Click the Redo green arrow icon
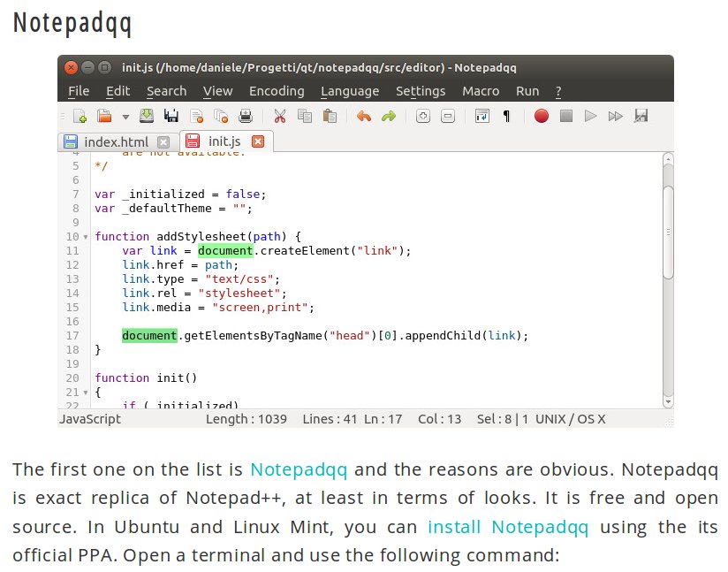 tap(389, 116)
